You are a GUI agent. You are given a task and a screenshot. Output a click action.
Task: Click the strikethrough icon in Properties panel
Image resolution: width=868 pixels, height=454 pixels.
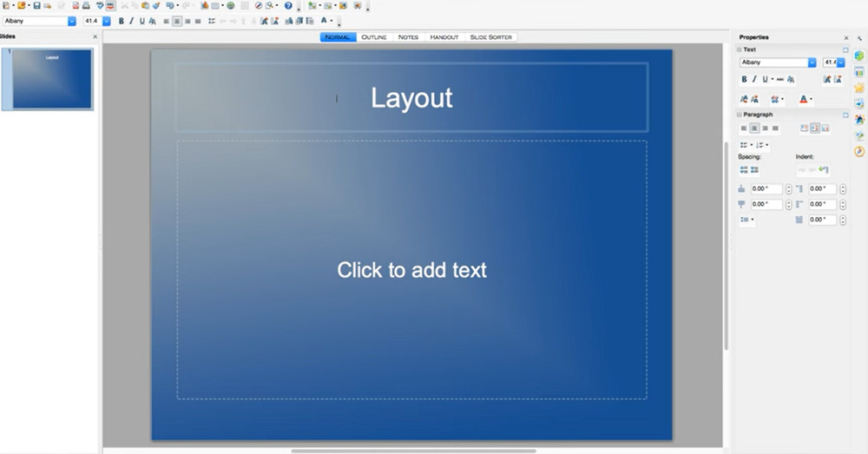tap(779, 79)
